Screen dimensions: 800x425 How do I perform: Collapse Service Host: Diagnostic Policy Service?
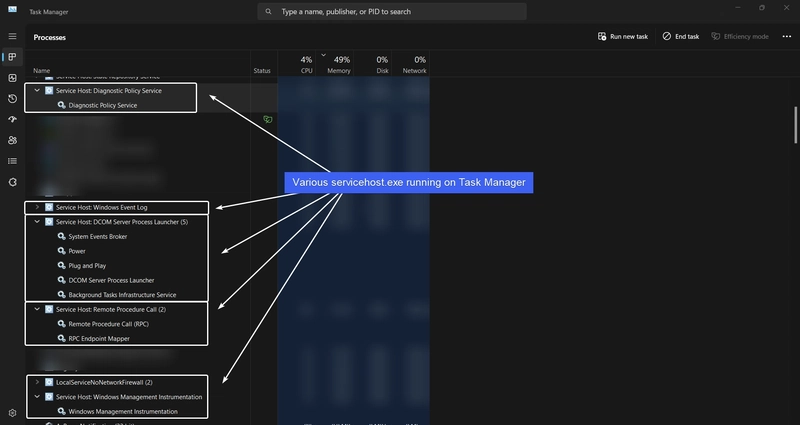pyautogui.click(x=37, y=90)
